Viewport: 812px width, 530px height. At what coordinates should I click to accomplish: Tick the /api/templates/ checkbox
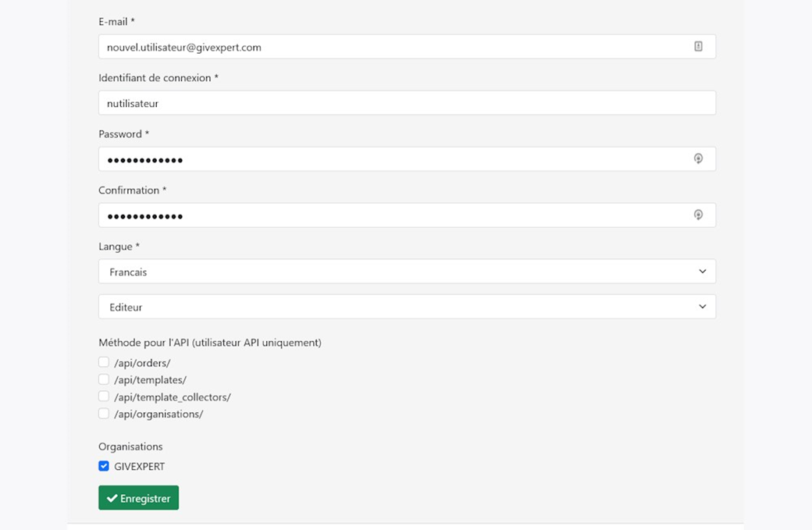(x=104, y=379)
